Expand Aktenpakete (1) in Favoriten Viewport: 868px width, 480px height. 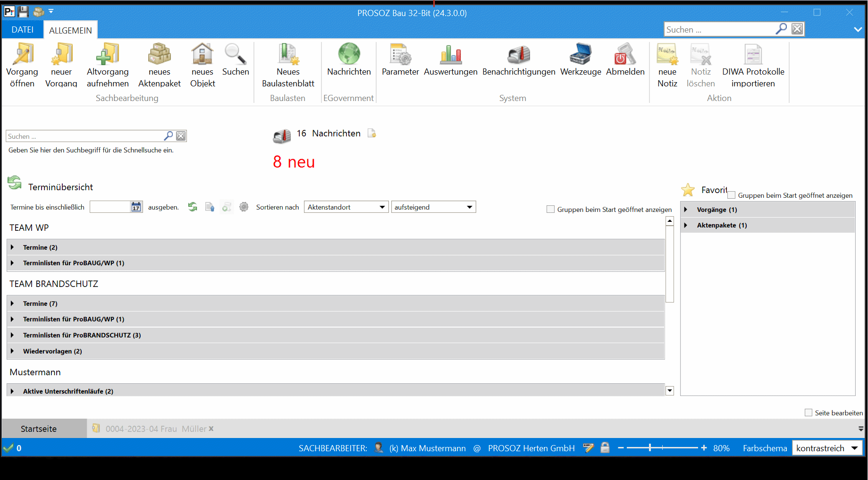[x=686, y=225]
